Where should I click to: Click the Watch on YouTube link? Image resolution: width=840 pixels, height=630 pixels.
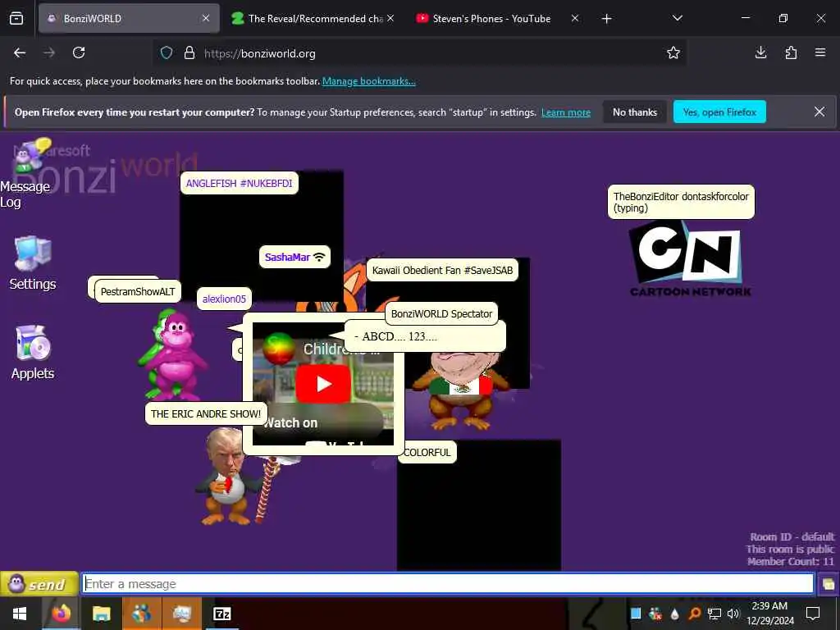tap(318, 425)
